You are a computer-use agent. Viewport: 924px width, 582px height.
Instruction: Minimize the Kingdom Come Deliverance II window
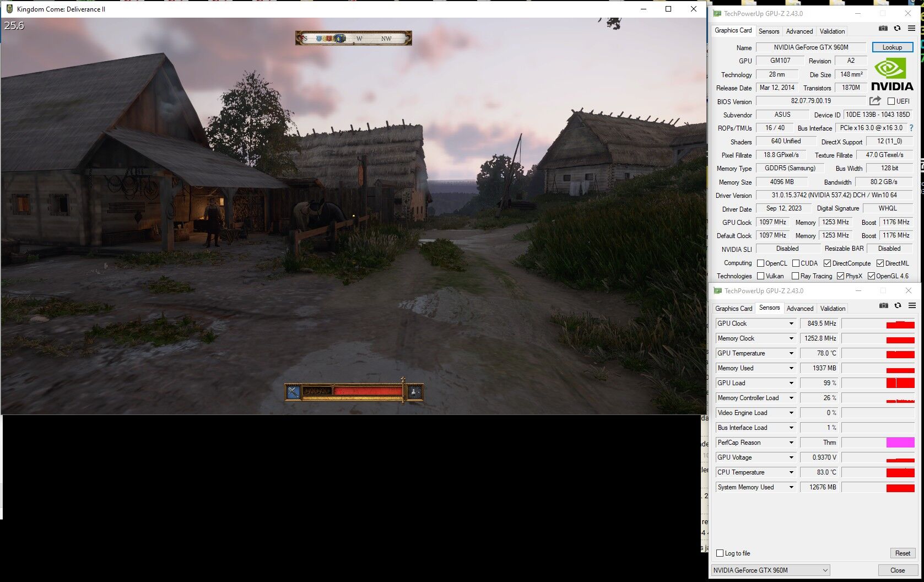(x=643, y=9)
